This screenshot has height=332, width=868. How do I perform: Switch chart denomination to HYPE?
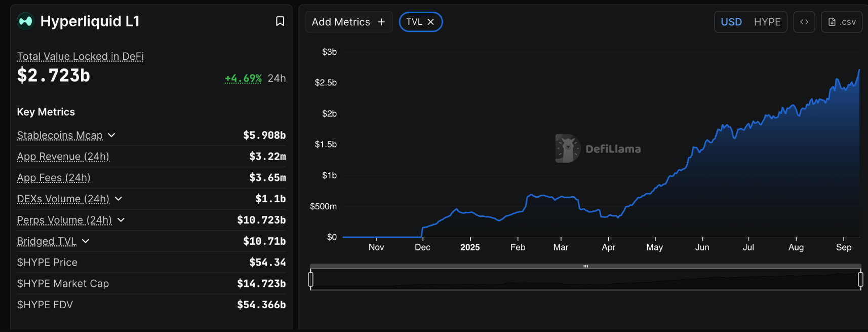767,22
